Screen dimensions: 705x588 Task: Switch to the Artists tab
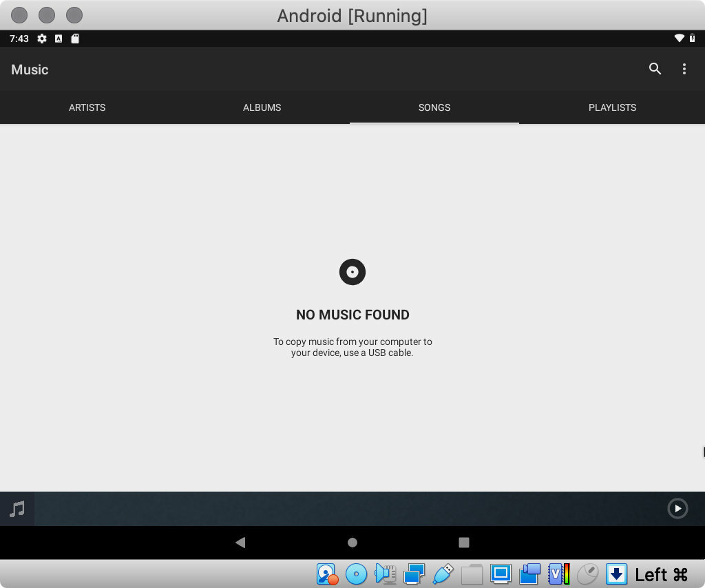pos(87,107)
